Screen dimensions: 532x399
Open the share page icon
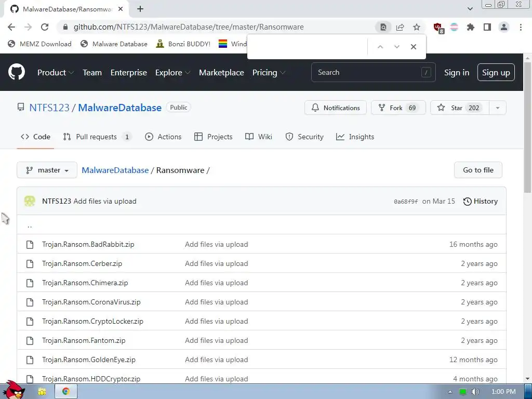(400, 27)
